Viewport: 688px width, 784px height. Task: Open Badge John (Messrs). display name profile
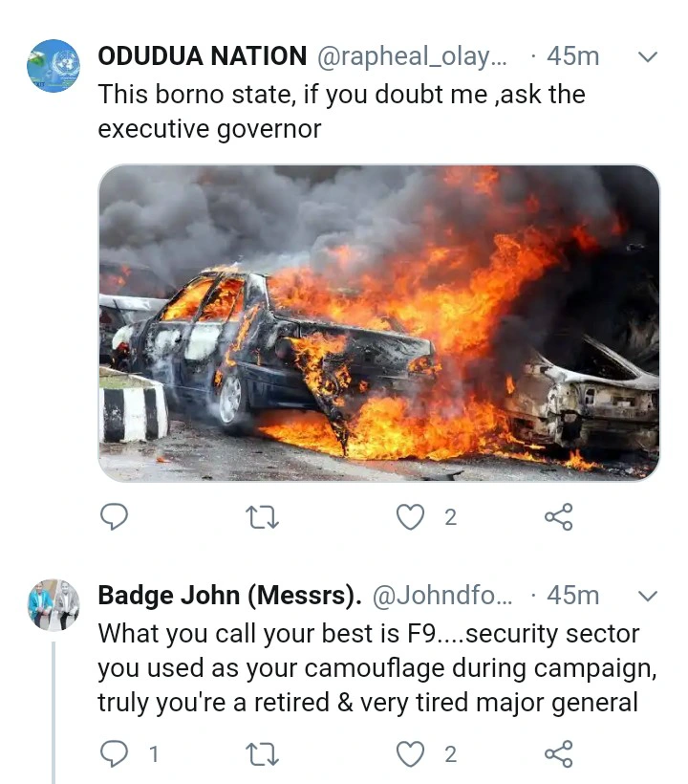click(229, 597)
